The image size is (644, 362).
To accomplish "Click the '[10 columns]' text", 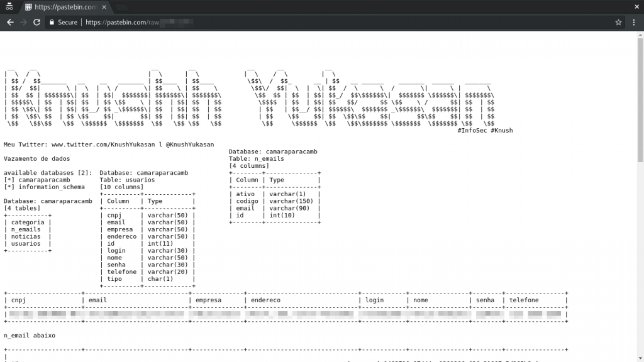I will [x=121, y=187].
